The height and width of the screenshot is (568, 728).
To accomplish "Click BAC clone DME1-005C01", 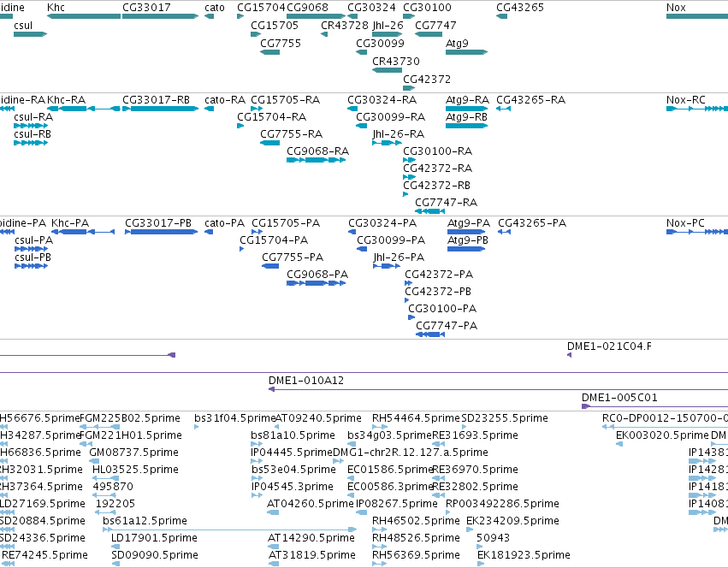I will point(654,406).
